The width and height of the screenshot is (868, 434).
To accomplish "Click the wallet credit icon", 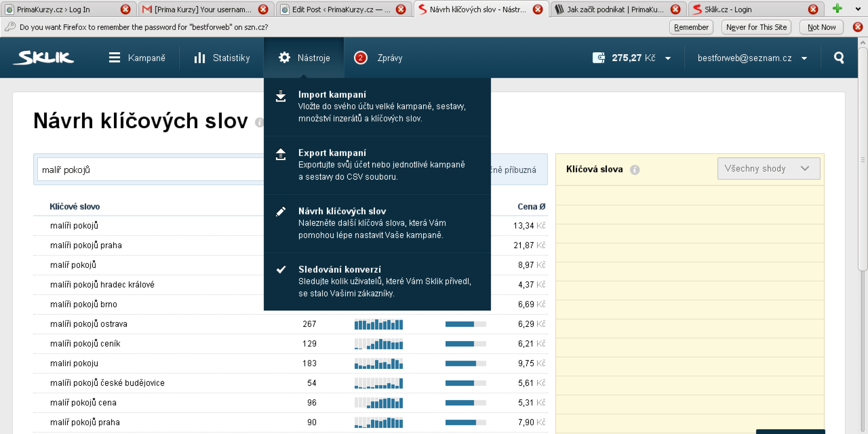I will 598,58.
